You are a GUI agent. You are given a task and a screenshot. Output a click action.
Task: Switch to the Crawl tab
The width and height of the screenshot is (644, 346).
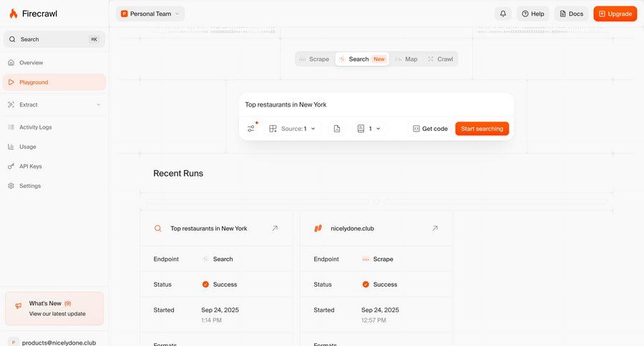coord(440,59)
